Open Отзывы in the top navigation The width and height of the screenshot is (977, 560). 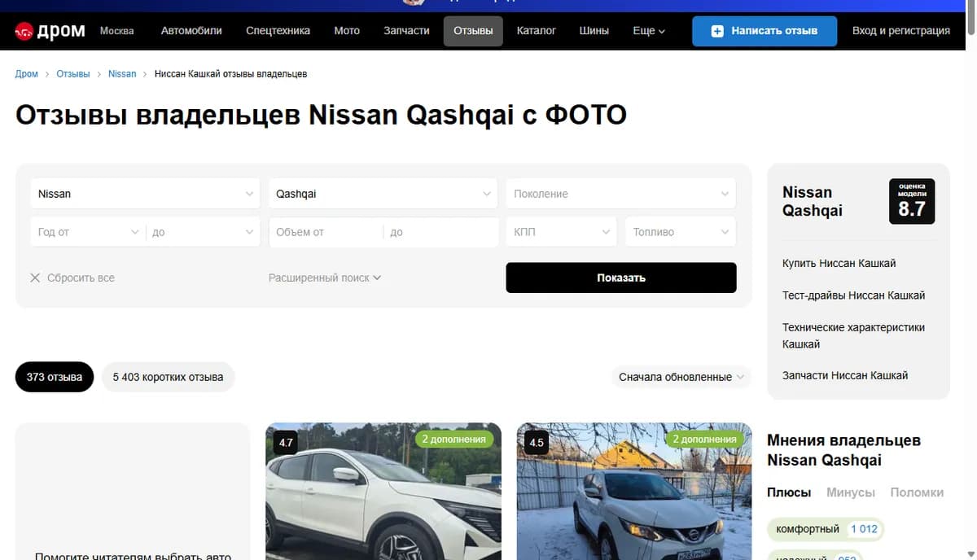point(473,31)
